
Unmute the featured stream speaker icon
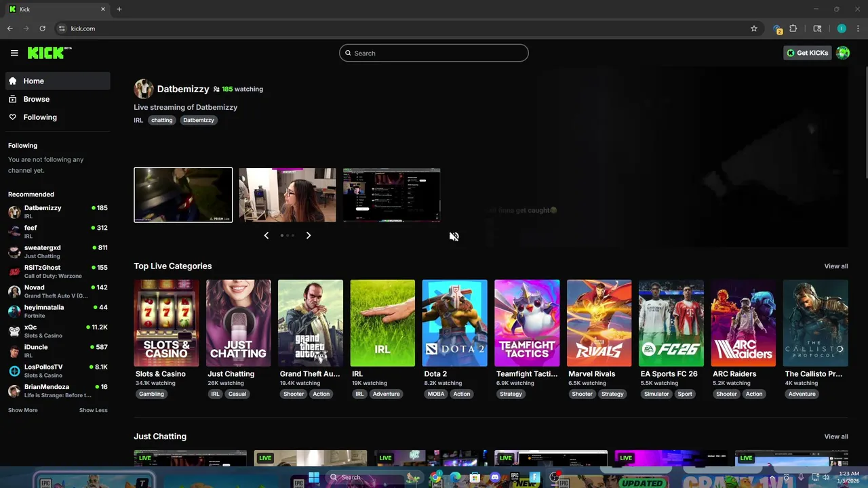454,237
